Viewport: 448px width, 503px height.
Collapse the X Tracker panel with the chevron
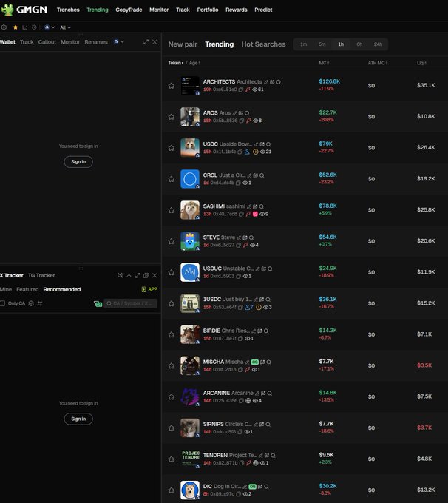click(x=129, y=276)
